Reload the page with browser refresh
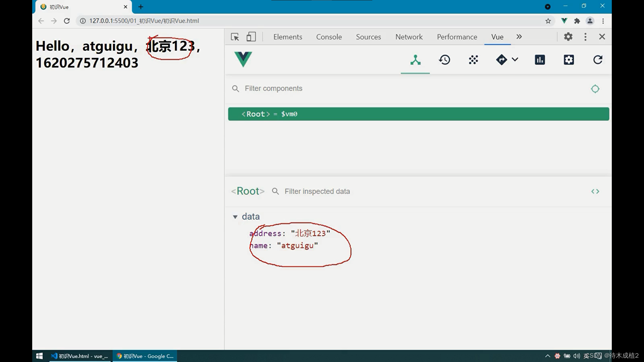Screen dimensions: 644x362 67,21
